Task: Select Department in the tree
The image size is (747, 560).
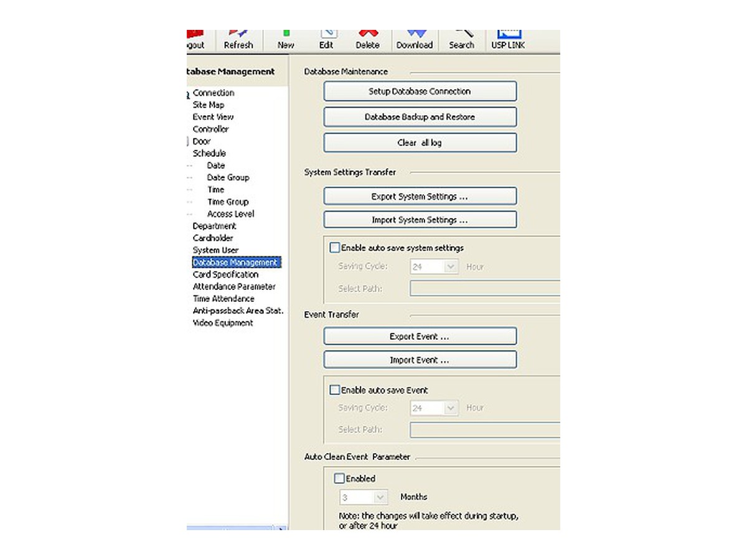Action: tap(215, 226)
